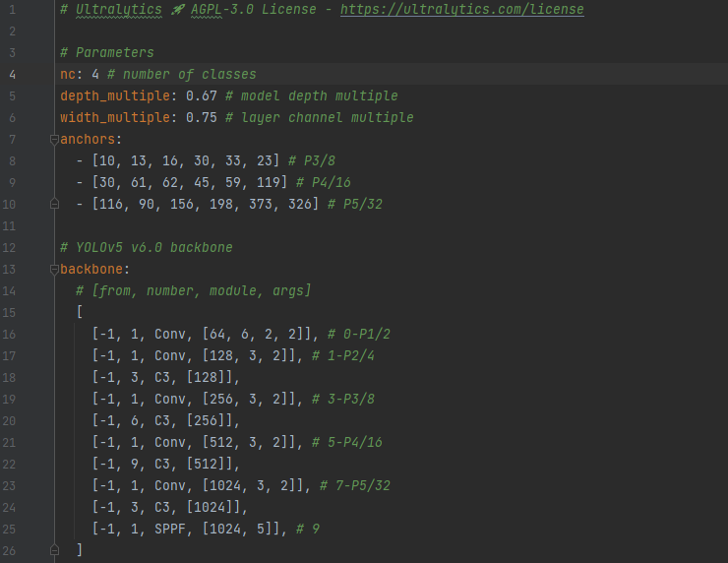Click line number 13 in gutter
The width and height of the screenshot is (728, 563).
[x=9, y=270]
